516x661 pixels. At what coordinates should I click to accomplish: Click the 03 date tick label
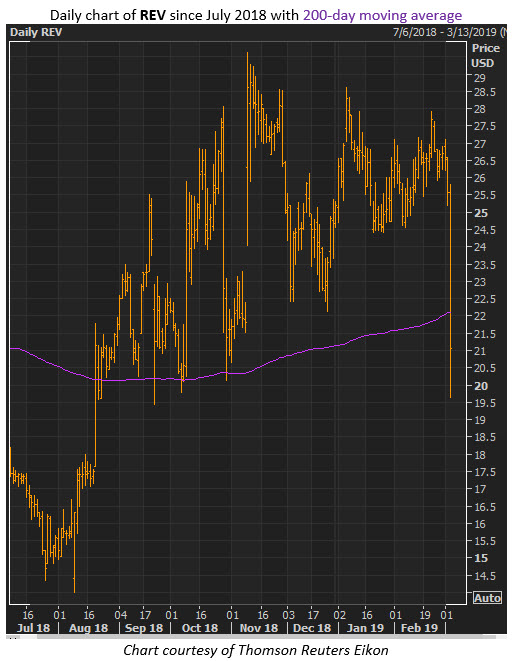pyautogui.click(x=289, y=615)
